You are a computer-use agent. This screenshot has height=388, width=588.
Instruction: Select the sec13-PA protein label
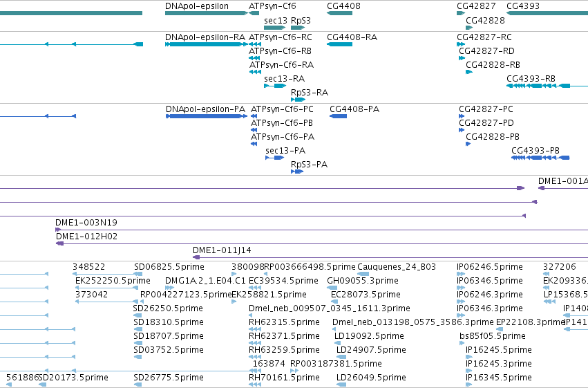point(285,151)
